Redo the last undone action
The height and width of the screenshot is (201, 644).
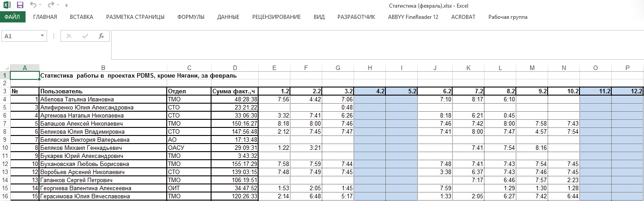point(50,5)
